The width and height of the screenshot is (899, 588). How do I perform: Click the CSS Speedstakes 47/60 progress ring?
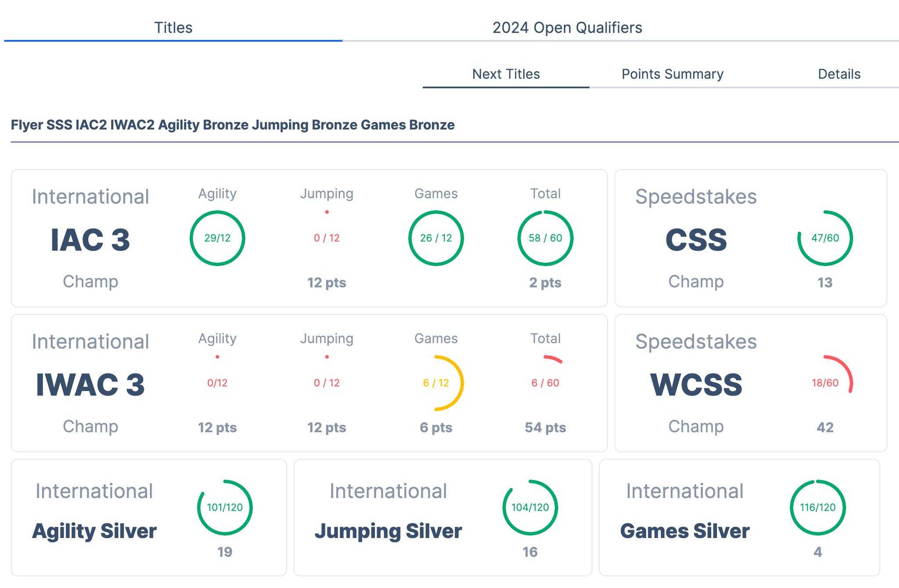[825, 238]
